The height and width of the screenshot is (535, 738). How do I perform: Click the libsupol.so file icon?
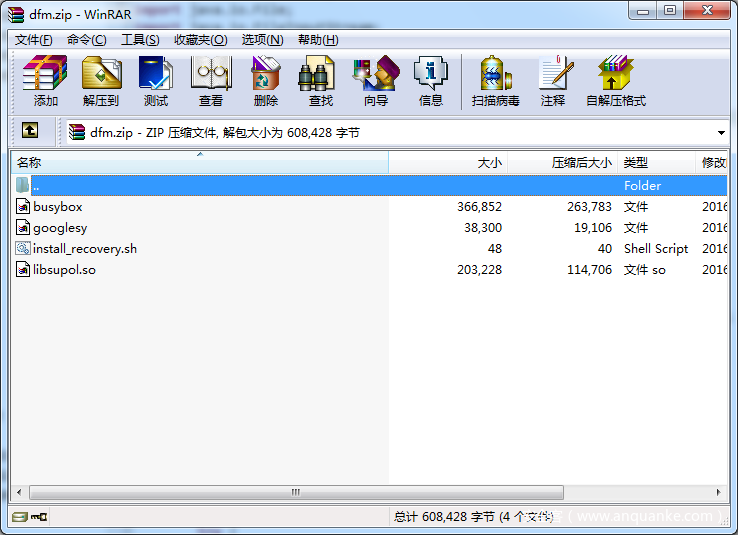point(23,270)
